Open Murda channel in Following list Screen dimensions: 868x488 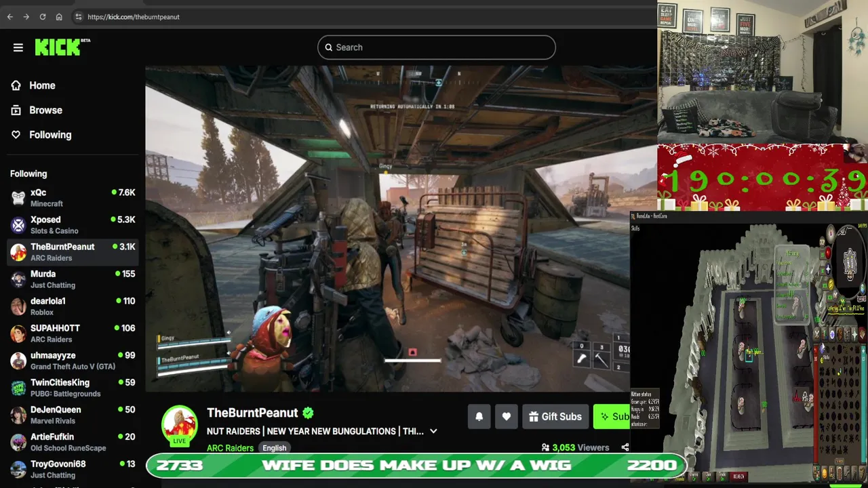[73, 279]
